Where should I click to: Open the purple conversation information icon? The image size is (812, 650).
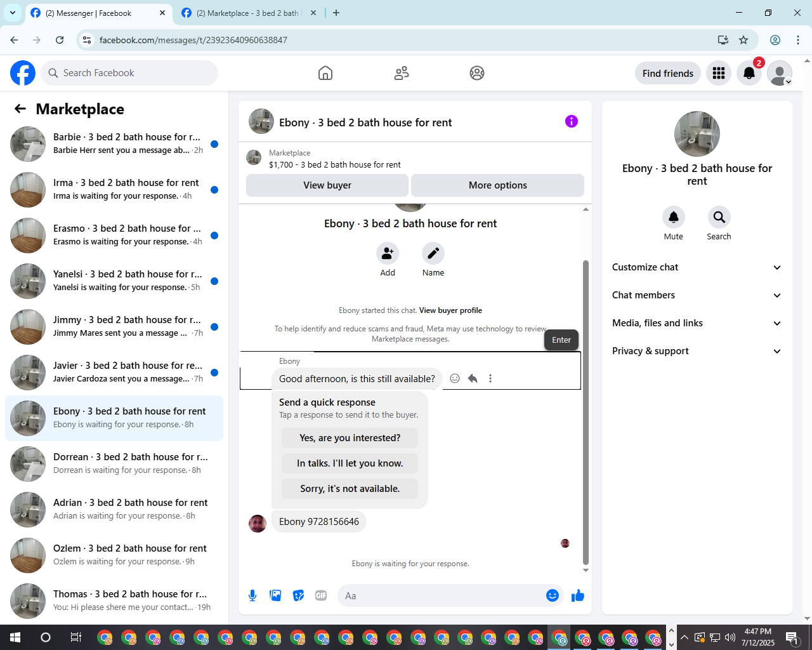(572, 121)
